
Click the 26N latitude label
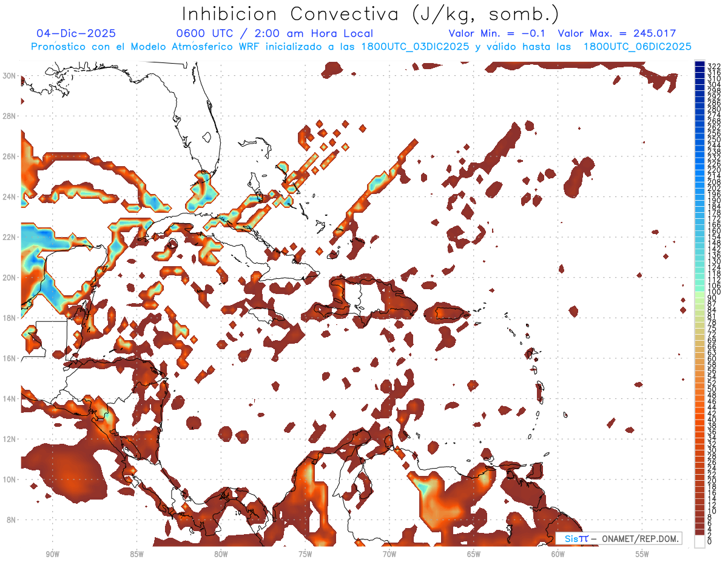coord(10,156)
